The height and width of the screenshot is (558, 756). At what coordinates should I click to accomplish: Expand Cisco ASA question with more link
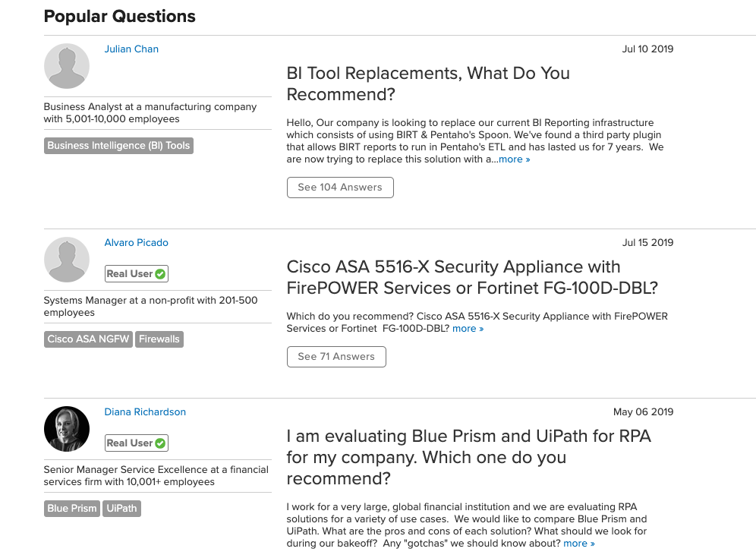click(x=468, y=329)
